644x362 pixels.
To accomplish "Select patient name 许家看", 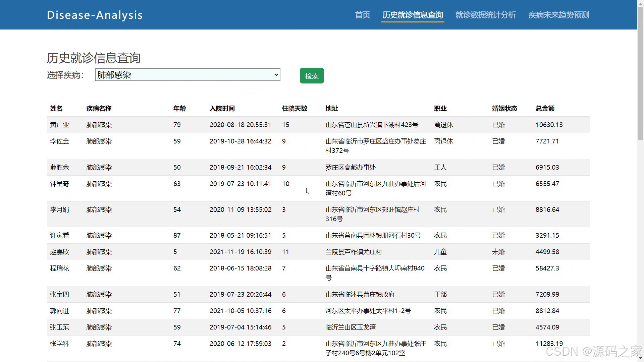I will (x=59, y=235).
